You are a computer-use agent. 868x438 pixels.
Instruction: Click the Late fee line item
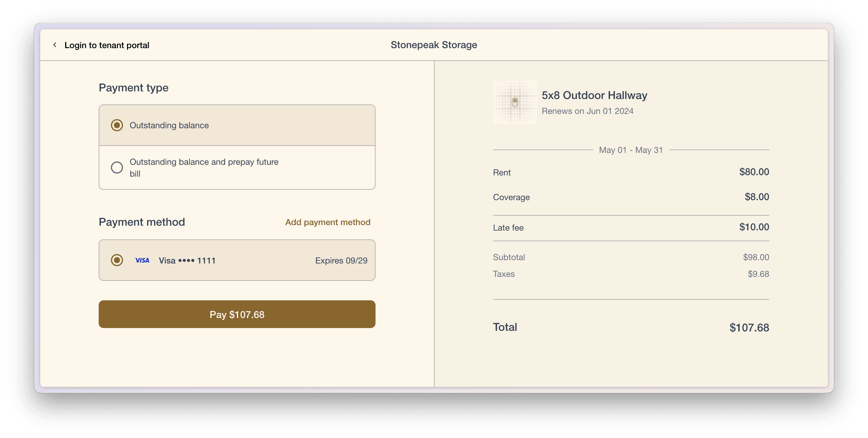508,228
